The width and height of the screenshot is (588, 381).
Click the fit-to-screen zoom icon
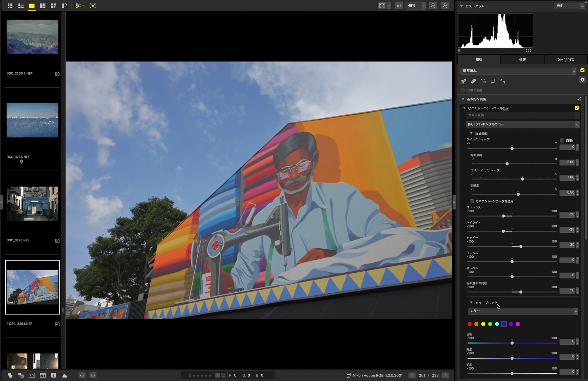coord(382,6)
